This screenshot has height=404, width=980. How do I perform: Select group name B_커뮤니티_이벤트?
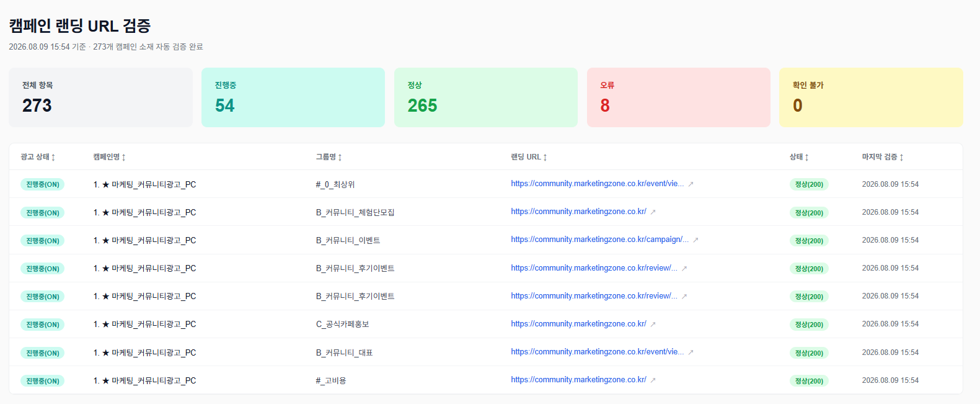click(x=348, y=240)
